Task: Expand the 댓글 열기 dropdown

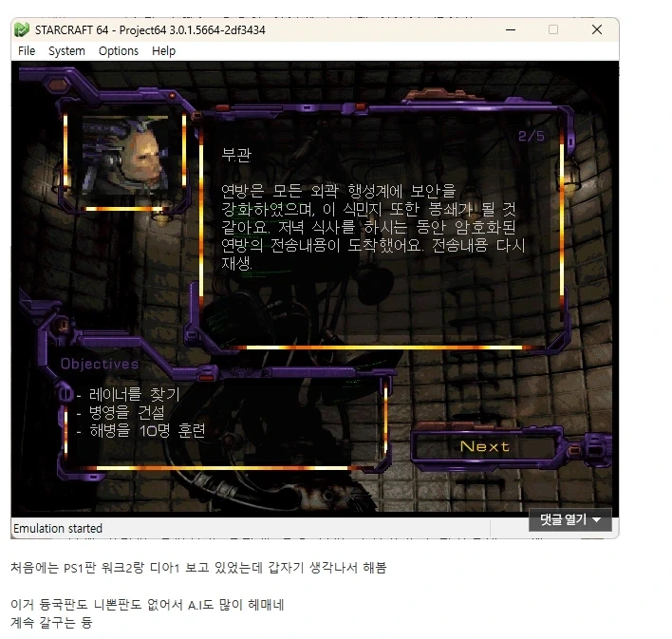Action: coord(570,519)
